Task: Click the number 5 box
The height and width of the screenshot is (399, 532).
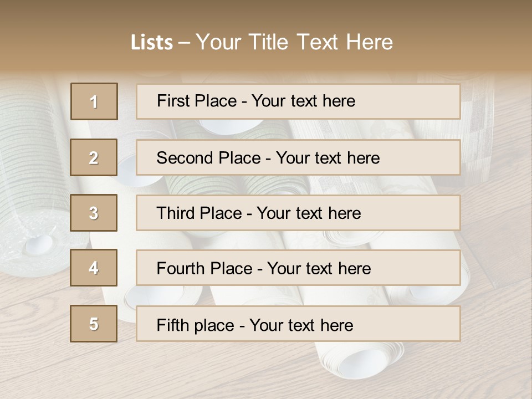Action: pyautogui.click(x=94, y=324)
